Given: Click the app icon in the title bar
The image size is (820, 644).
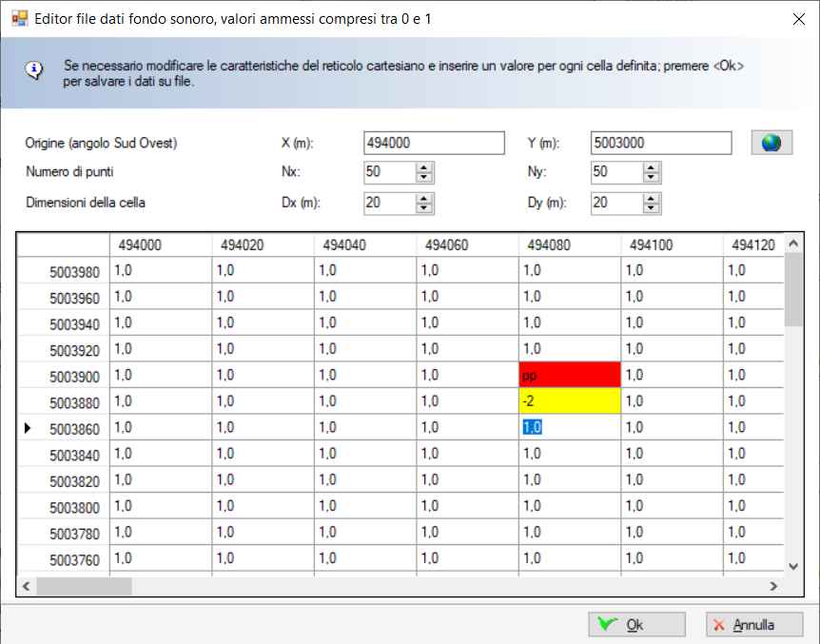Looking at the screenshot, I should click(18, 17).
